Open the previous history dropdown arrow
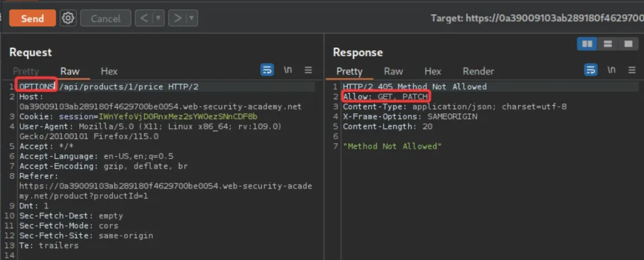This screenshot has width=644, height=260. [159, 18]
